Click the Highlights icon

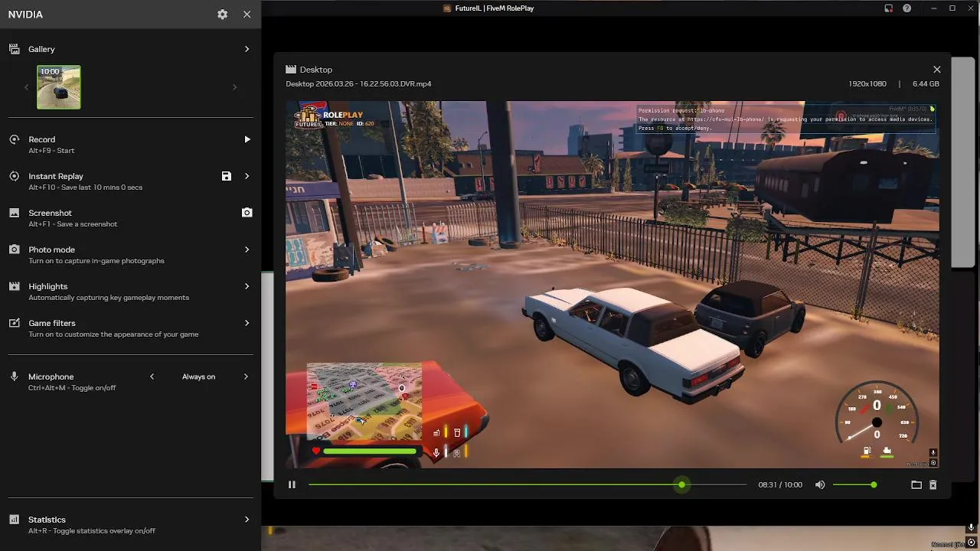pos(14,286)
